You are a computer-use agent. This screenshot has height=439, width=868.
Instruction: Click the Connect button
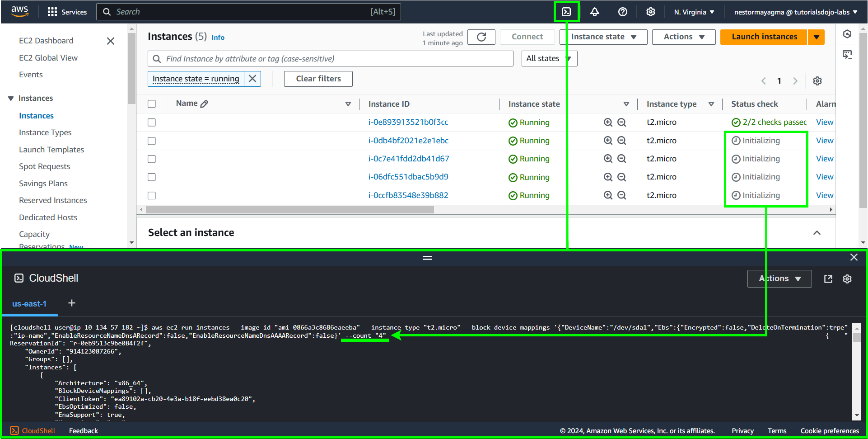tap(527, 37)
